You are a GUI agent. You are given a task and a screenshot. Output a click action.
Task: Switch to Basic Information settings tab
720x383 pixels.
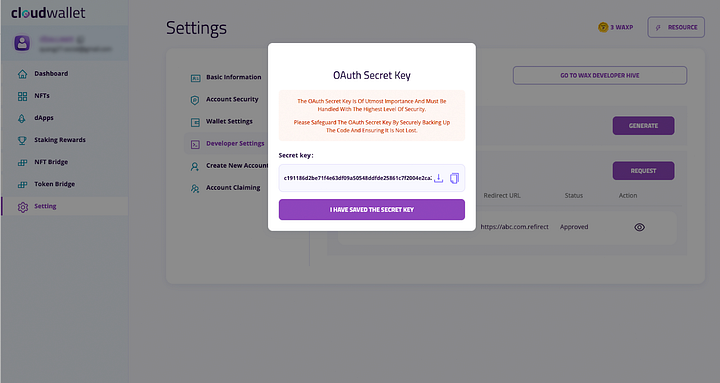[x=226, y=77]
